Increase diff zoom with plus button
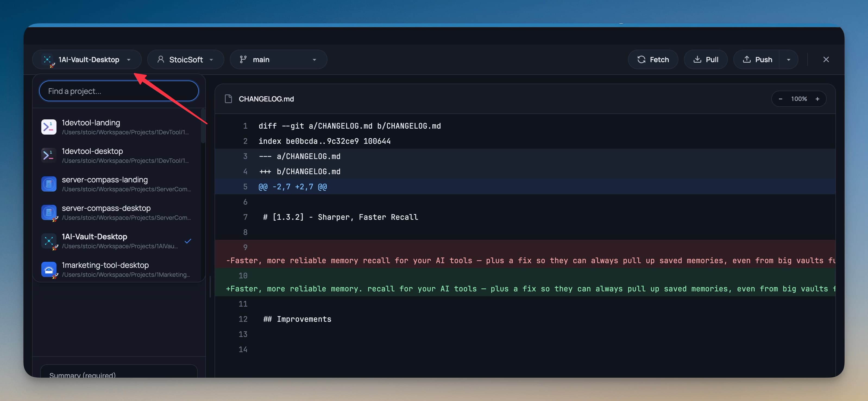This screenshot has width=868, height=401. click(x=817, y=99)
